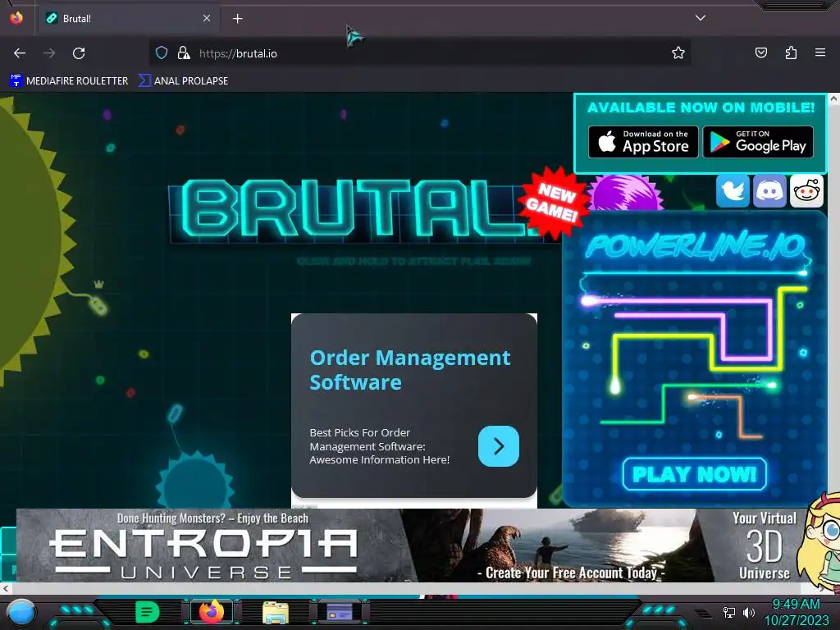Click the Firefox logo in title bar

pos(16,18)
